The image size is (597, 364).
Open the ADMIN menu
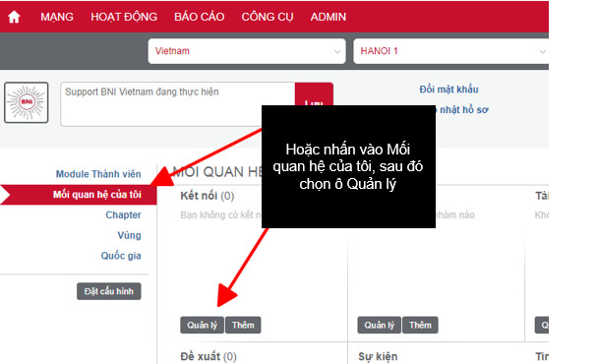(x=328, y=17)
